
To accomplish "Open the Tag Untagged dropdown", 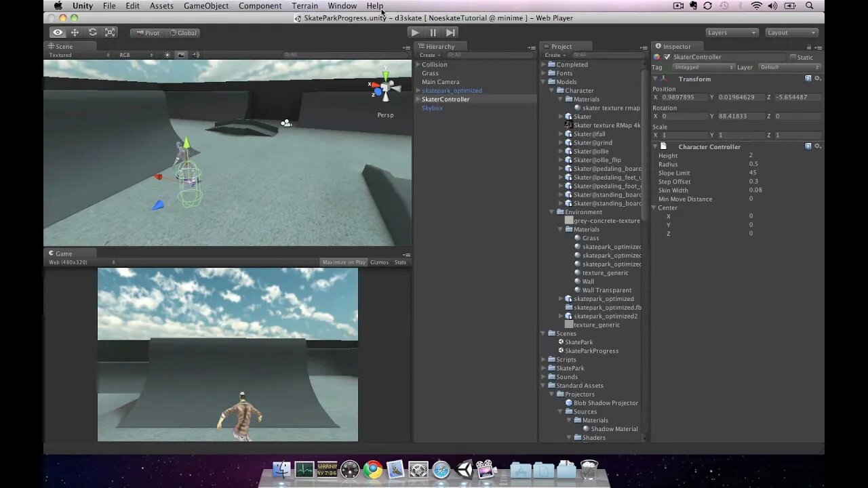I will pyautogui.click(x=703, y=67).
